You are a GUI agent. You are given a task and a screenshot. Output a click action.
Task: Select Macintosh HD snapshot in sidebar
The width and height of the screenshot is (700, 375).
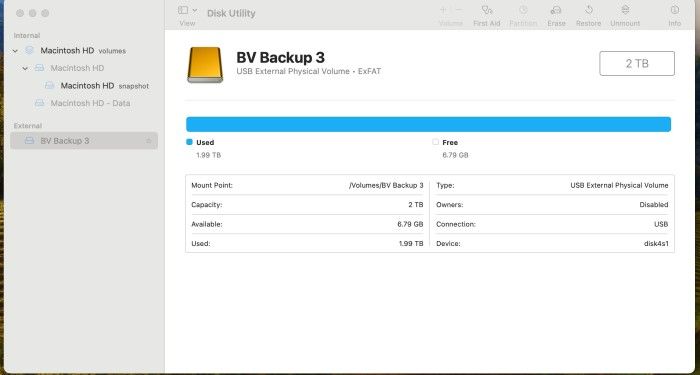[x=105, y=86]
